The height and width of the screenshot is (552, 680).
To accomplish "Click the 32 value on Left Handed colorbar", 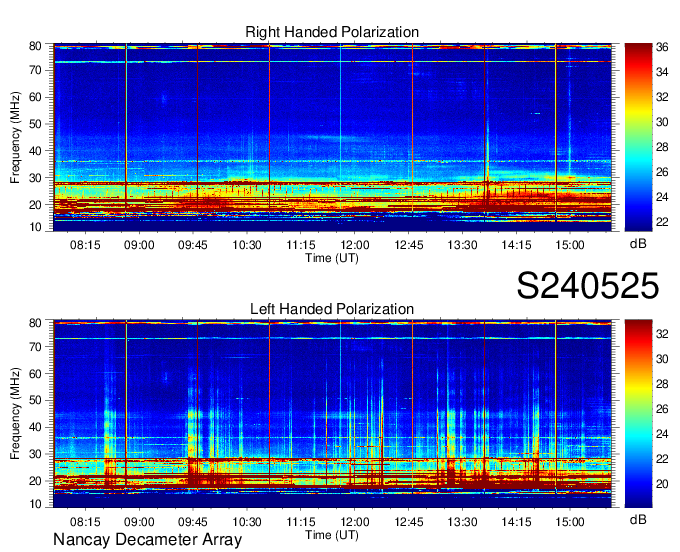I will point(662,334).
